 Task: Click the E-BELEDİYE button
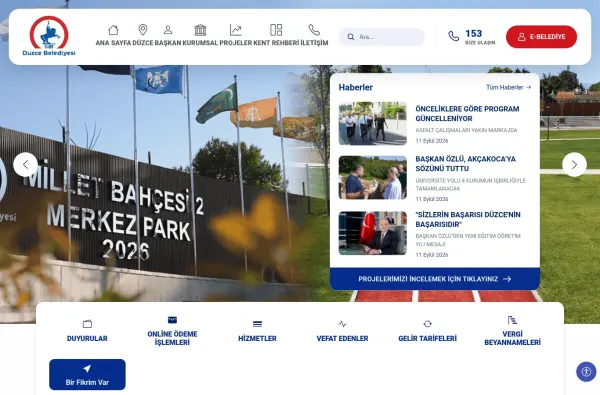pyautogui.click(x=541, y=37)
